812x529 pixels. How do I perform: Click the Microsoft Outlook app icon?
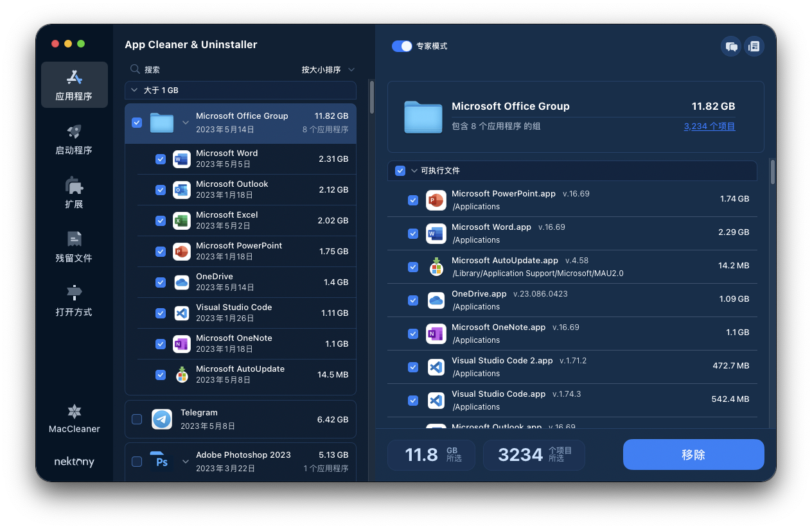182,190
